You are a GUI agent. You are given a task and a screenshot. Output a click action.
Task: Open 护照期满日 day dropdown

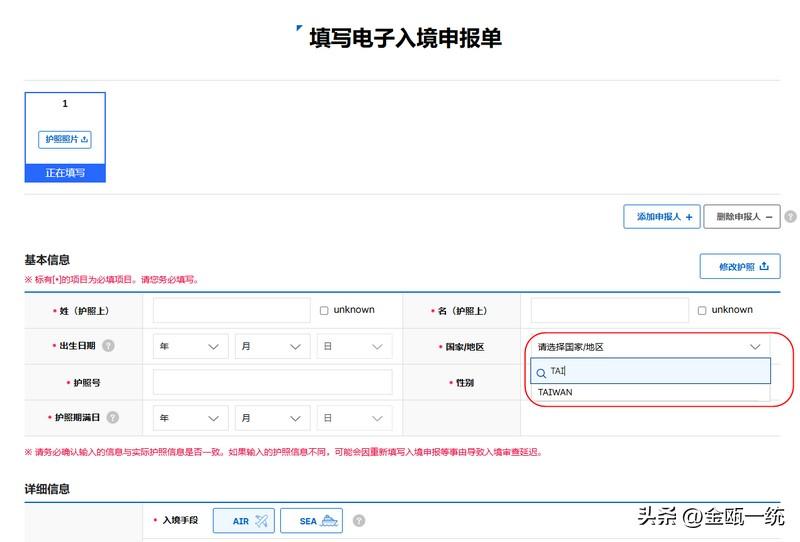[355, 418]
